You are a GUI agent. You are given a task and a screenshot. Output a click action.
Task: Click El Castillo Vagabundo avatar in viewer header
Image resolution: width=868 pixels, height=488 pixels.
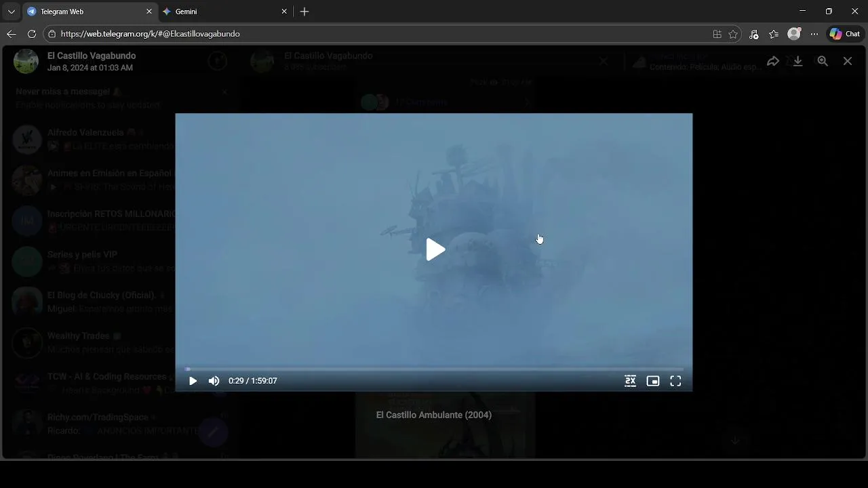(x=26, y=61)
